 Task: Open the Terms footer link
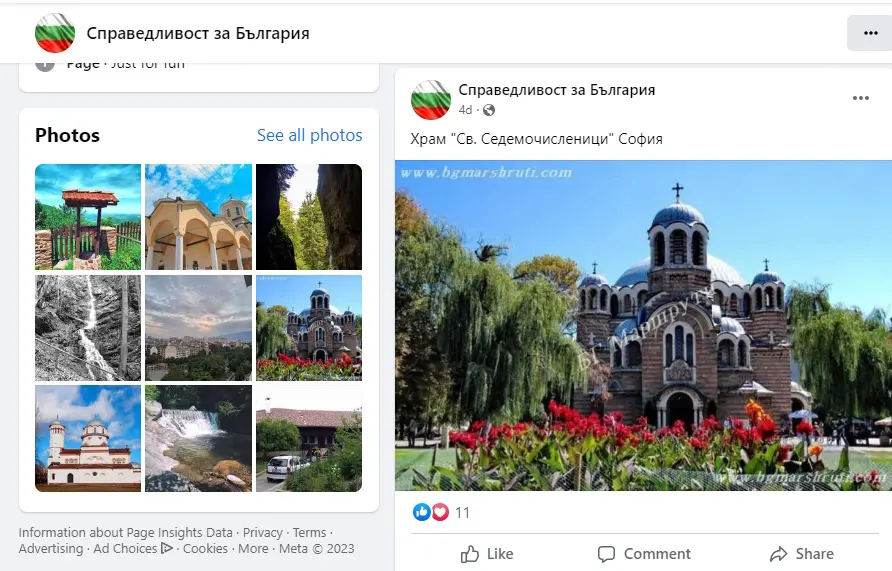point(310,533)
